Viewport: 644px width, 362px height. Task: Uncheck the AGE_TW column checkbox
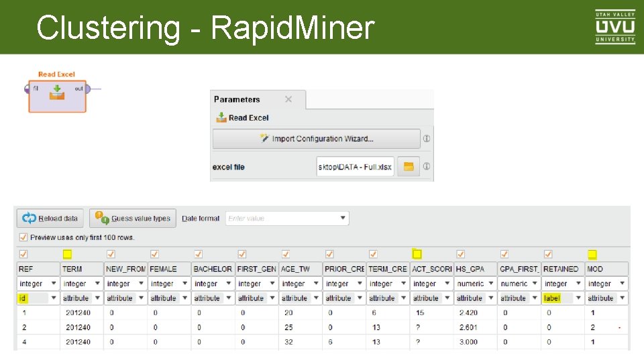pos(286,255)
